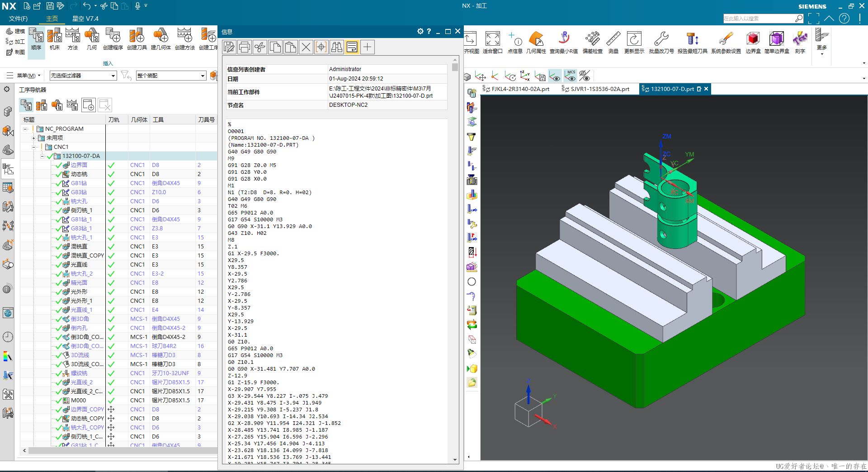Collapse the 132100-07-DA program group

42,156
